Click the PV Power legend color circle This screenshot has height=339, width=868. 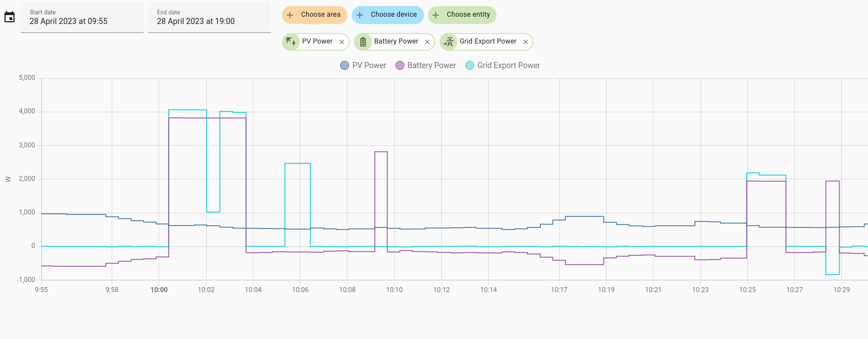345,65
